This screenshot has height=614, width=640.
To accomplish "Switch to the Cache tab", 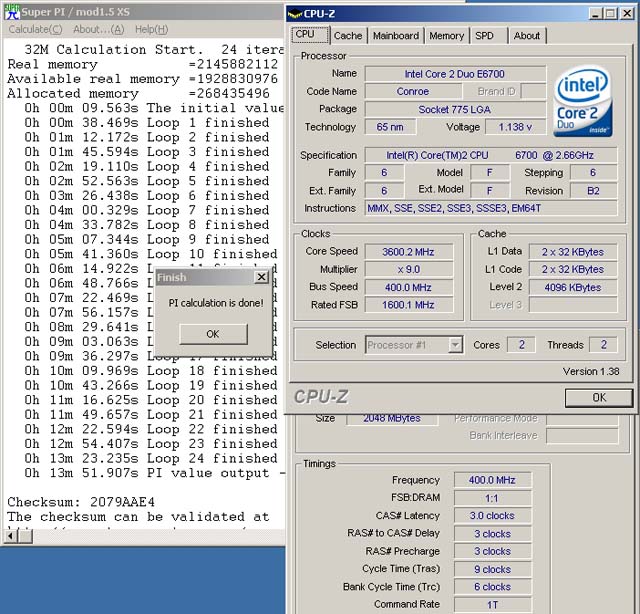I will coord(348,36).
